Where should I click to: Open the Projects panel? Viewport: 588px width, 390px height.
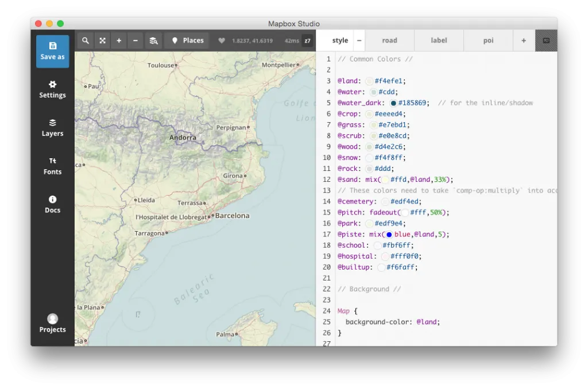[52, 323]
